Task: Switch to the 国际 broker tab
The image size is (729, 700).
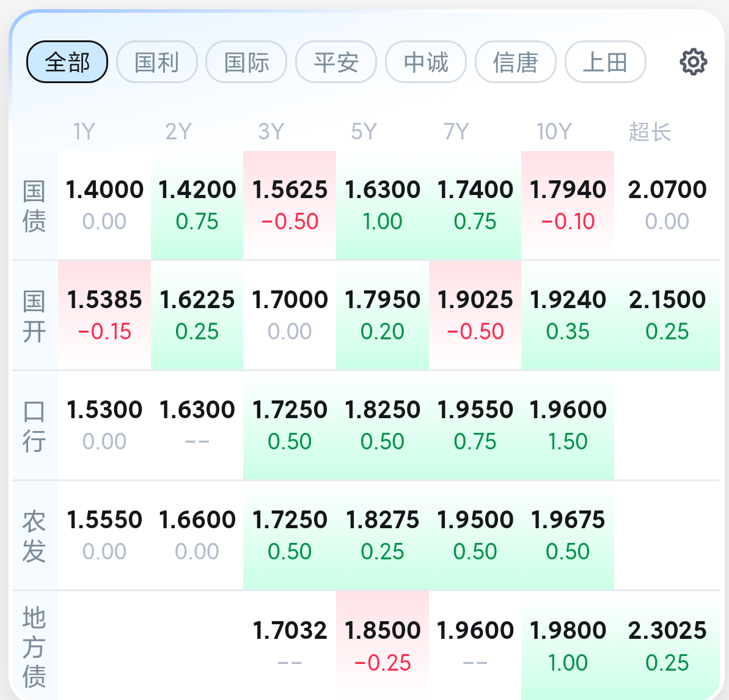Action: coord(246,62)
